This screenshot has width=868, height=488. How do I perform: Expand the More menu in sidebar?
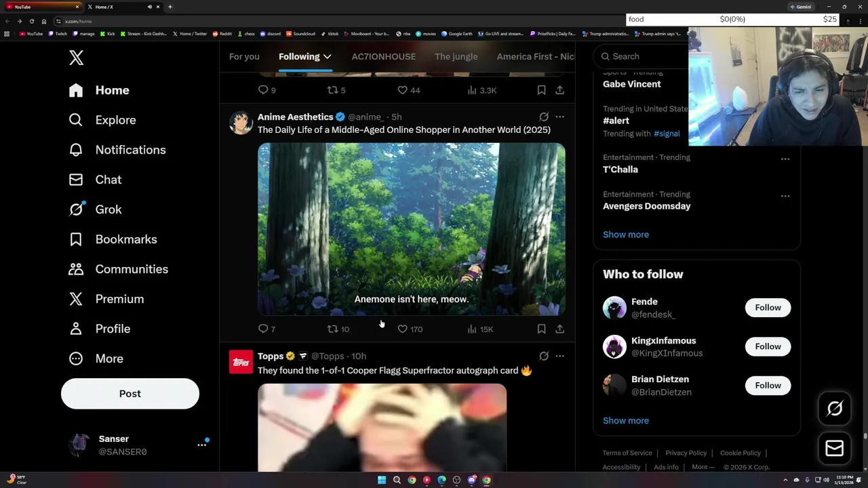coord(96,359)
